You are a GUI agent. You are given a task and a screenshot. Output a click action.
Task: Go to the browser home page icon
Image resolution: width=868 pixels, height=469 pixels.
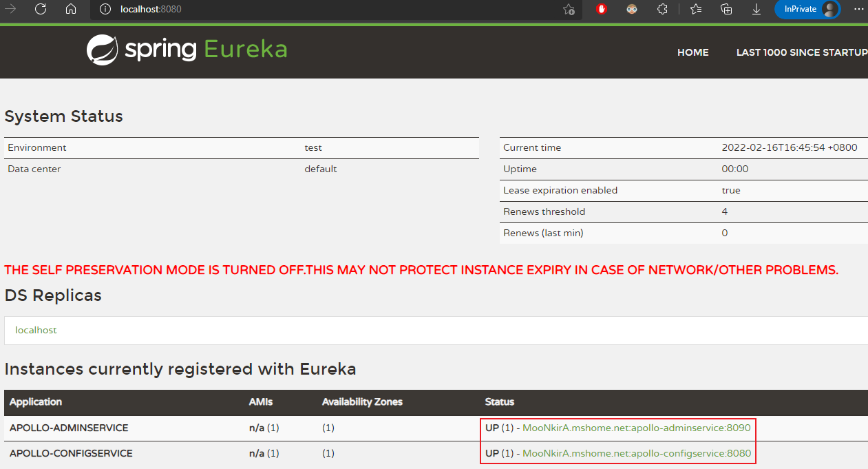(x=71, y=9)
